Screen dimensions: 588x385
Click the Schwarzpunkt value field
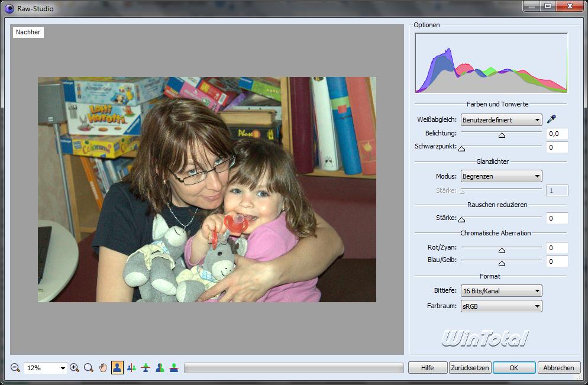[557, 147]
